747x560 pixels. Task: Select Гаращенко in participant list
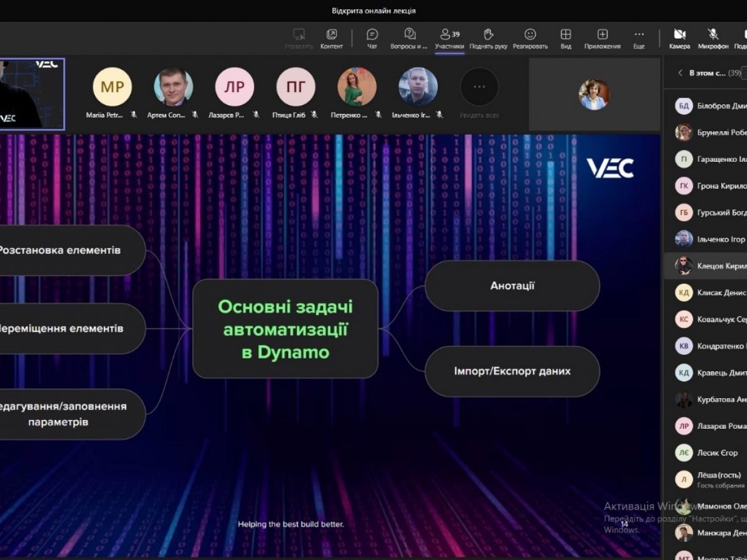(x=705, y=159)
